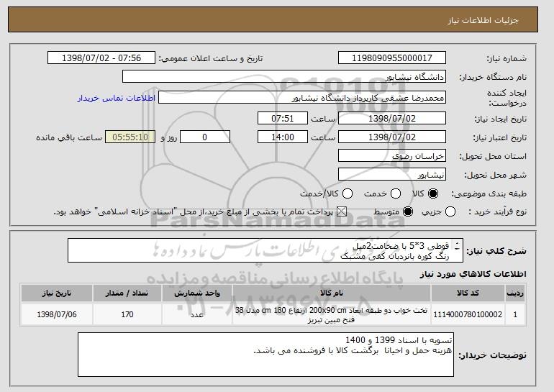Select the خدمت radio button
Image resolution: width=554 pixels, height=392 pixels.
click(396, 193)
